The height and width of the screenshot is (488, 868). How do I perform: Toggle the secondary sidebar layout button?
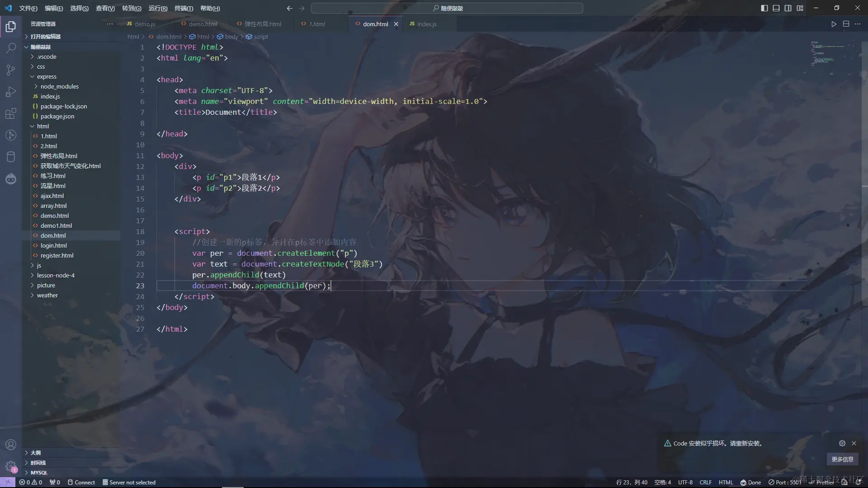pos(788,8)
